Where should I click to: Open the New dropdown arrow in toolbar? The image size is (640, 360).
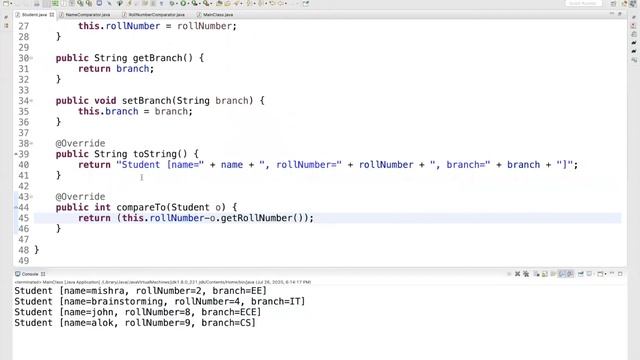[11, 3]
